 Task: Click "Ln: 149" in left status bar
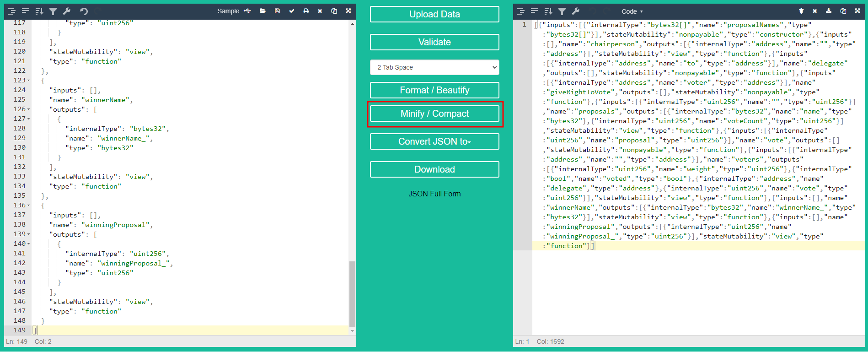(x=17, y=342)
